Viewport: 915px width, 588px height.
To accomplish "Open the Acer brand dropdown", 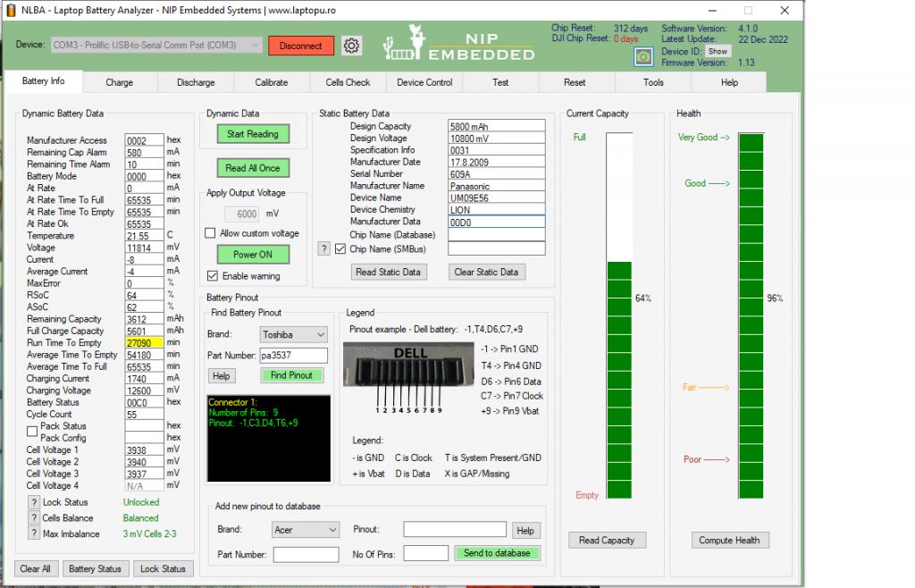I will point(306,530).
